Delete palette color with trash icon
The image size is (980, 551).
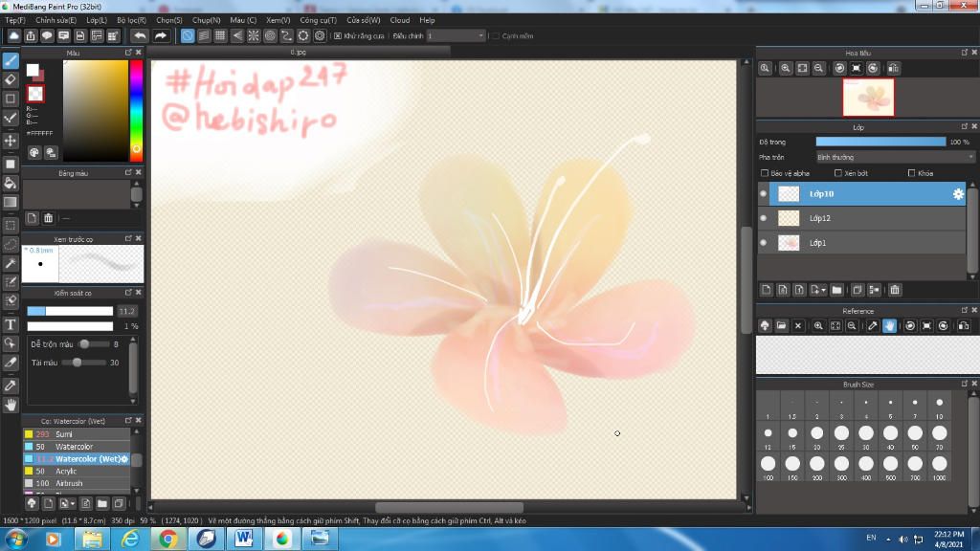[x=48, y=218]
